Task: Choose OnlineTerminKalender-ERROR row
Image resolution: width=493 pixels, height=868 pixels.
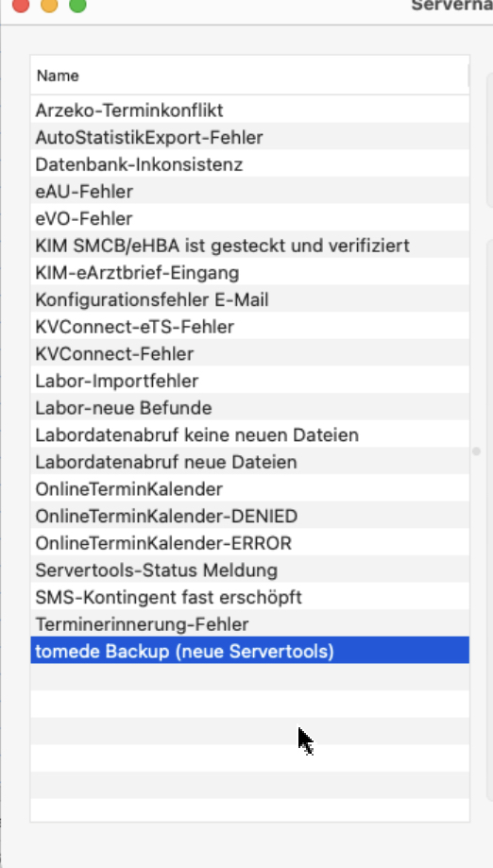Action: pyautogui.click(x=250, y=543)
